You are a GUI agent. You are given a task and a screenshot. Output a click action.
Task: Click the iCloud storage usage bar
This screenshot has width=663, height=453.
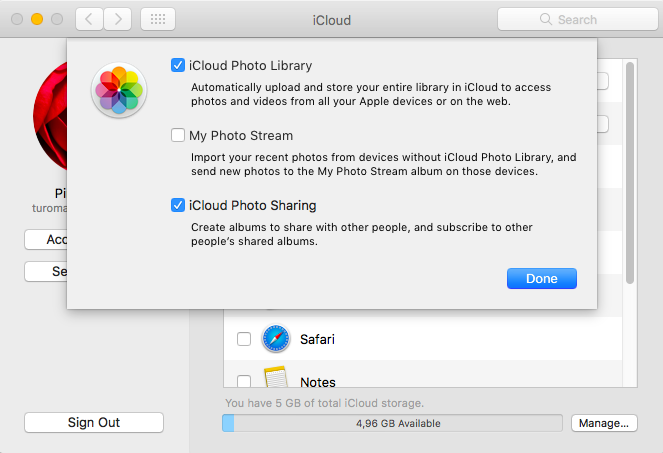tap(392, 423)
